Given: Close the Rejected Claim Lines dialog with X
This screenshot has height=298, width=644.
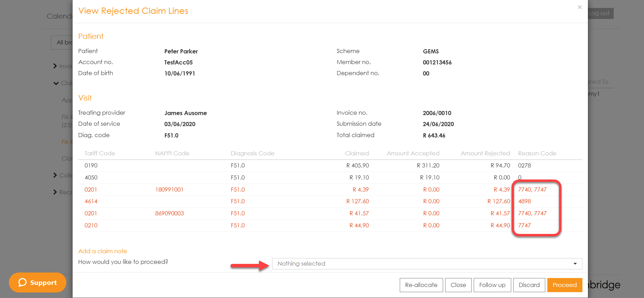Looking at the screenshot, I should 580,7.
